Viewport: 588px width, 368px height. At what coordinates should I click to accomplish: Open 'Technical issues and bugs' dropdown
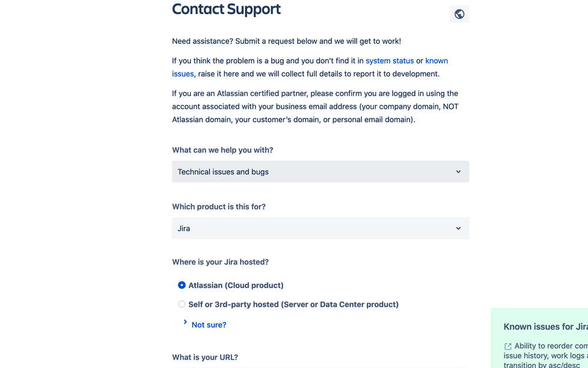pyautogui.click(x=320, y=171)
